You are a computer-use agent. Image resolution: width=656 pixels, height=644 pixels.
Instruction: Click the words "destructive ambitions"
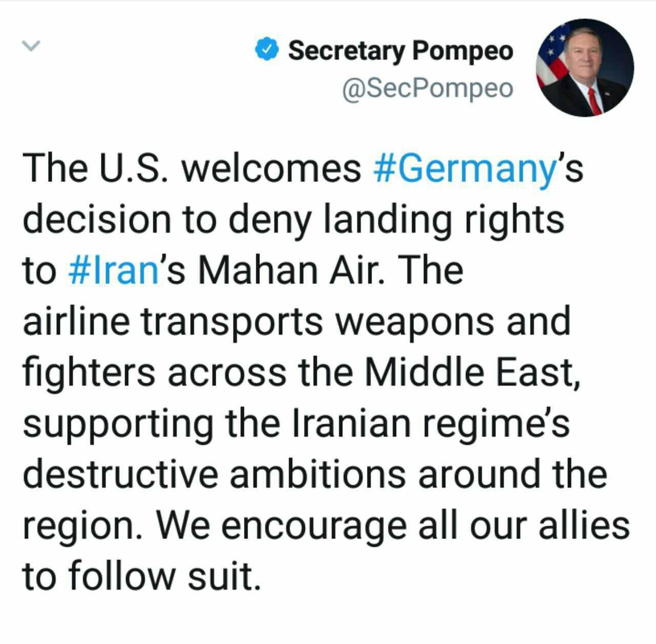point(214,474)
